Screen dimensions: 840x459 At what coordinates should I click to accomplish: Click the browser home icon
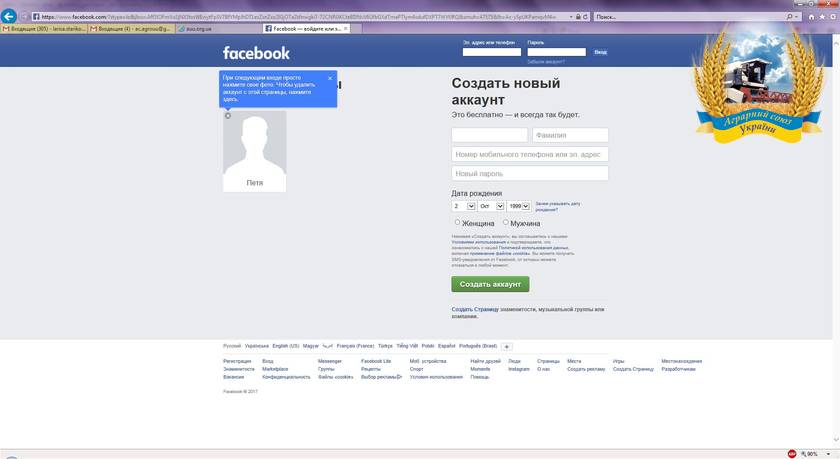coord(811,17)
